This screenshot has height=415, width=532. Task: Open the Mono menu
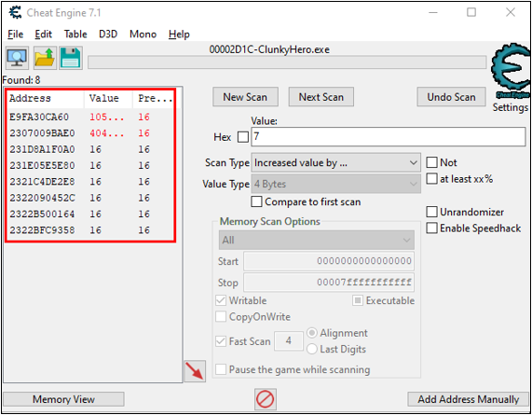143,35
